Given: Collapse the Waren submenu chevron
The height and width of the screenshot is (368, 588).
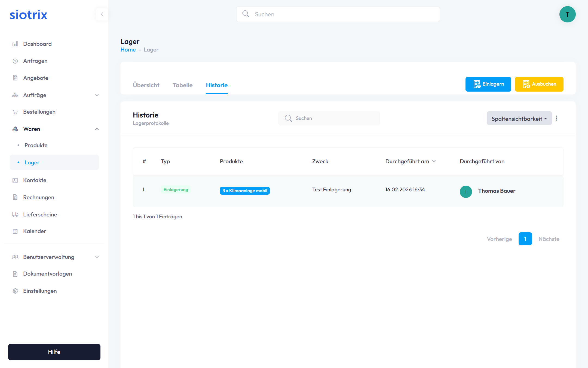Looking at the screenshot, I should coord(97,129).
